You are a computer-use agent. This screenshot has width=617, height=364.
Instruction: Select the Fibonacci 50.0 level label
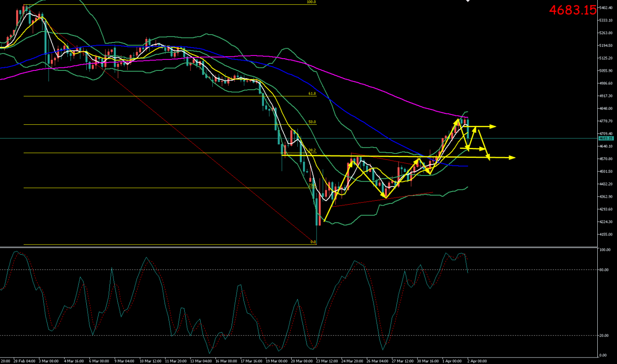pos(312,122)
